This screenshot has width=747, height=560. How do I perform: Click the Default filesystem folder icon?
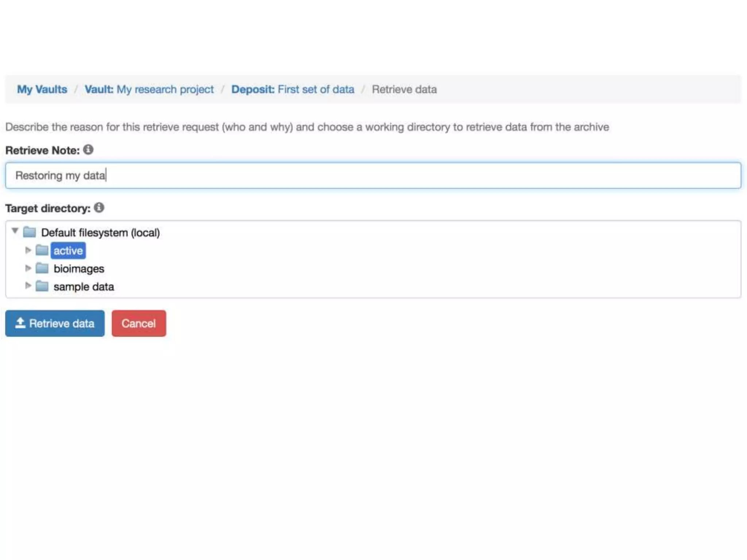(30, 232)
